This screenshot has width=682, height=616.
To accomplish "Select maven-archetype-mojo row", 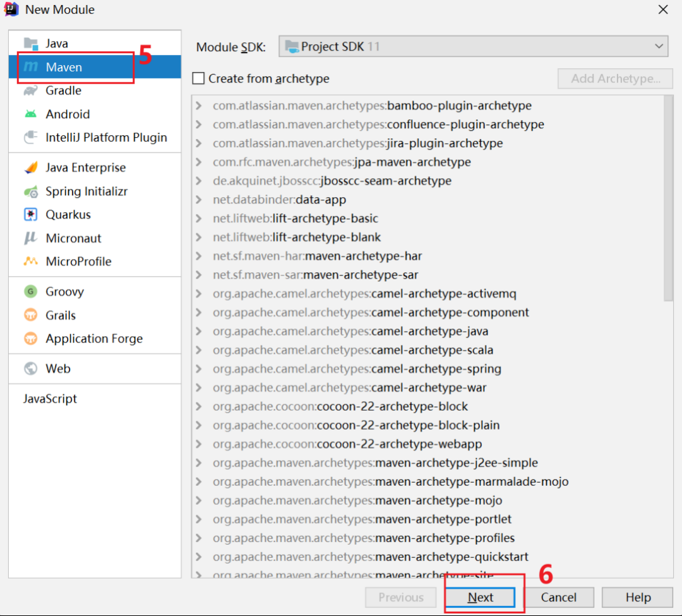I will (x=428, y=500).
